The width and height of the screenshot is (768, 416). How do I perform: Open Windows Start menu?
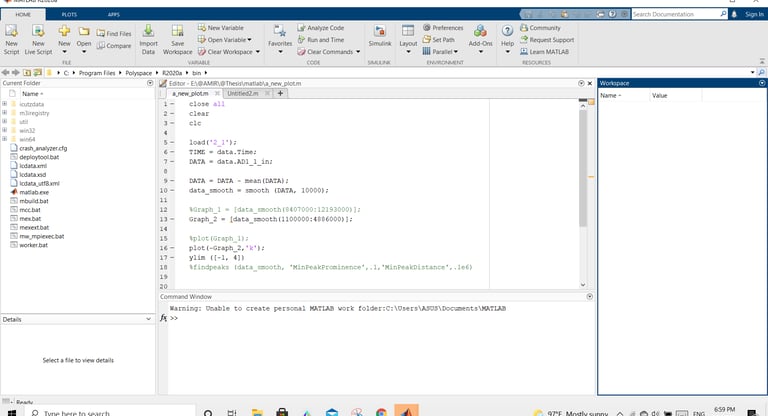(12, 413)
